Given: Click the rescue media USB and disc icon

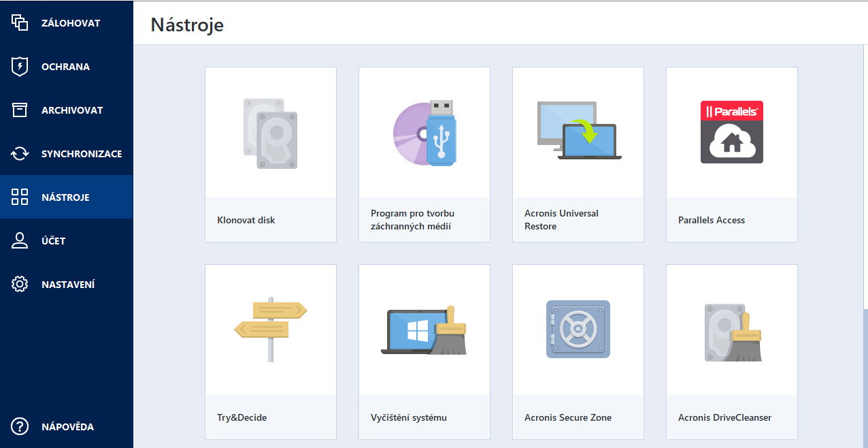Looking at the screenshot, I should click(x=424, y=133).
